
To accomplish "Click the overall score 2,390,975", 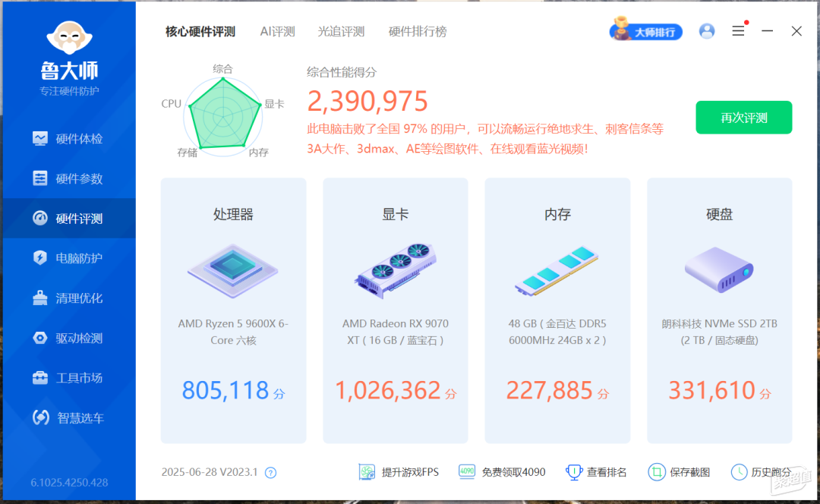I will (x=367, y=101).
